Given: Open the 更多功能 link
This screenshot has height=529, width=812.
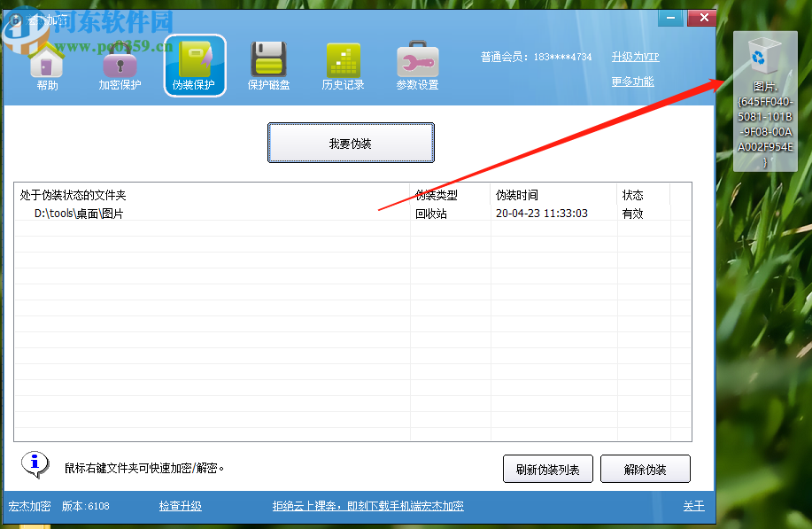Looking at the screenshot, I should click(x=632, y=82).
